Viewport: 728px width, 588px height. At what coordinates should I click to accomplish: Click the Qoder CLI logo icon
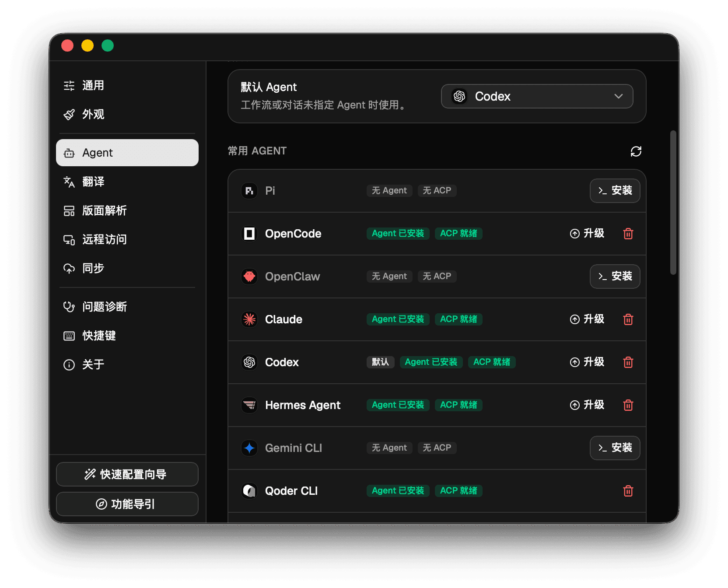tap(249, 491)
